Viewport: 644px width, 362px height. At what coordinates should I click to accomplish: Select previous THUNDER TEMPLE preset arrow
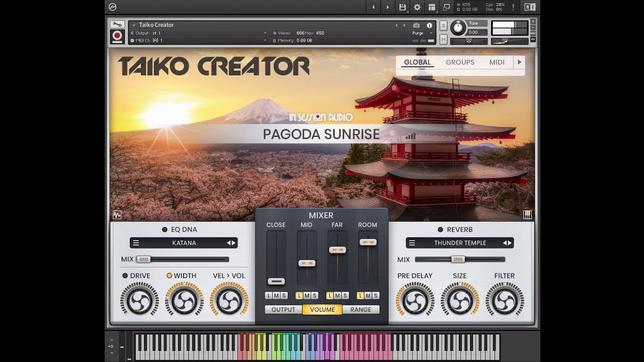click(505, 243)
